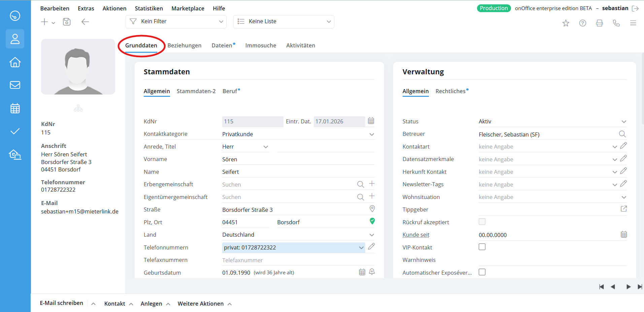Screen dimensions: 644x312
Task: Click the printer icon in top toolbar
Action: click(599, 23)
